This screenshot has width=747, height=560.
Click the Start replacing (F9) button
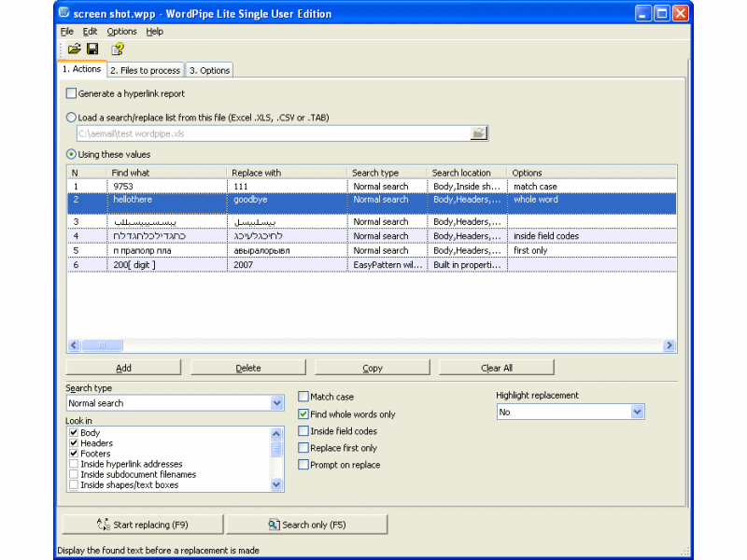point(143,525)
